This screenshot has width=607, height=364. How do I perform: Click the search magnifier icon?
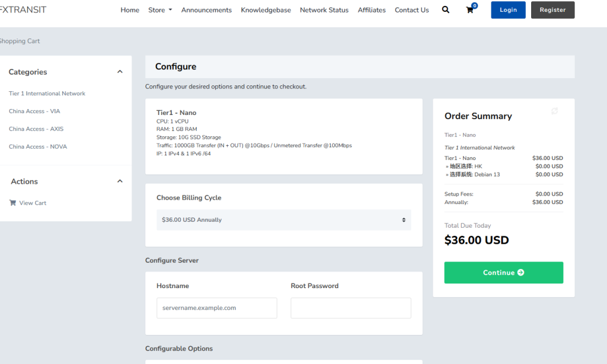pyautogui.click(x=446, y=10)
